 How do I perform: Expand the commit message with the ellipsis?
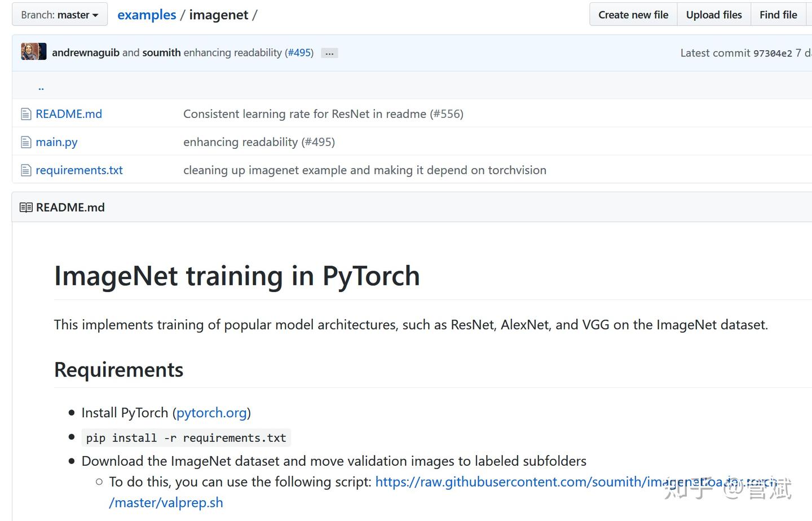[x=329, y=52]
